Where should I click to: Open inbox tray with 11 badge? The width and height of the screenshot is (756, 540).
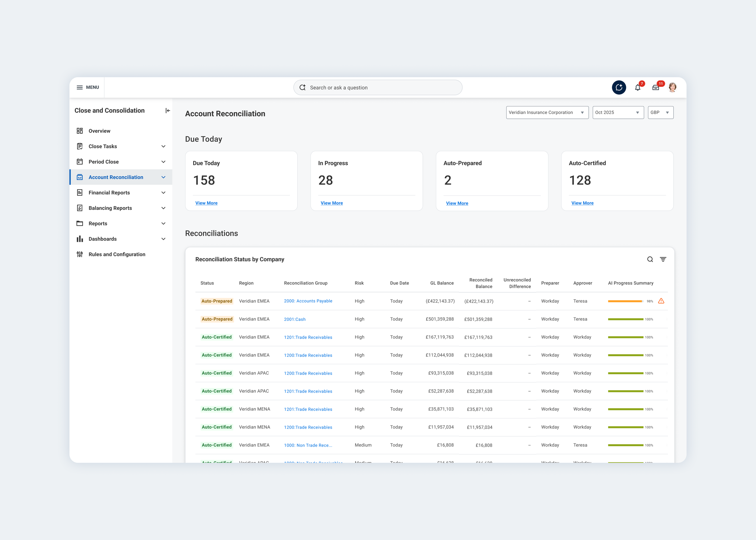(656, 88)
